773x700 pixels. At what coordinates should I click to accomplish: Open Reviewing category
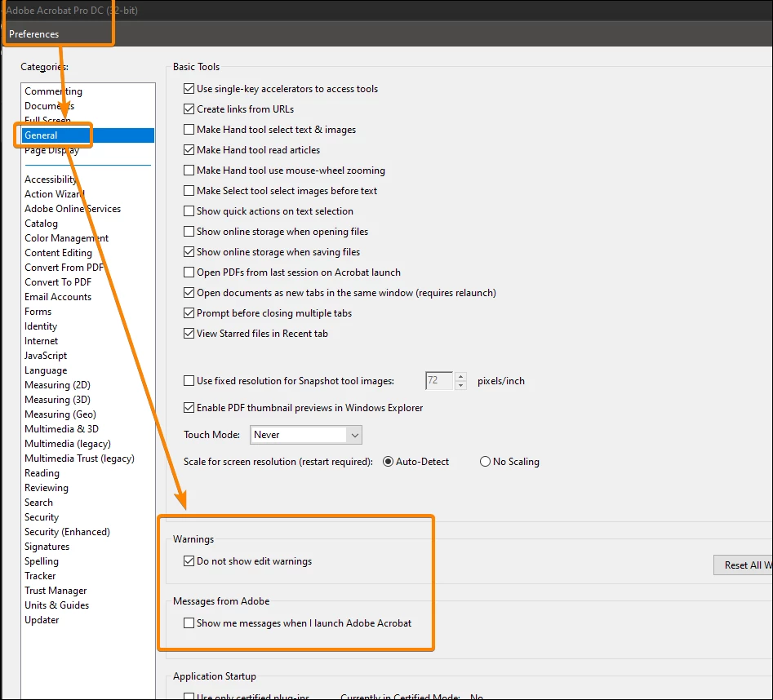point(47,488)
